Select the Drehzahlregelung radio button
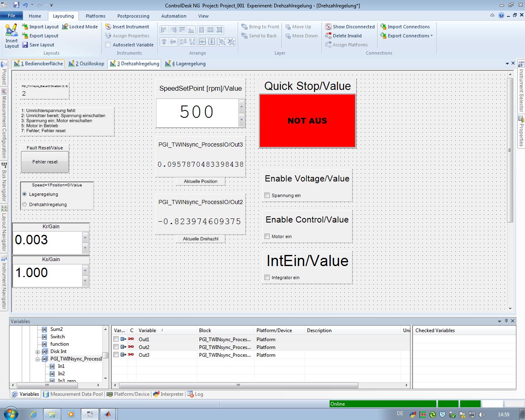The image size is (525, 420). pos(25,204)
